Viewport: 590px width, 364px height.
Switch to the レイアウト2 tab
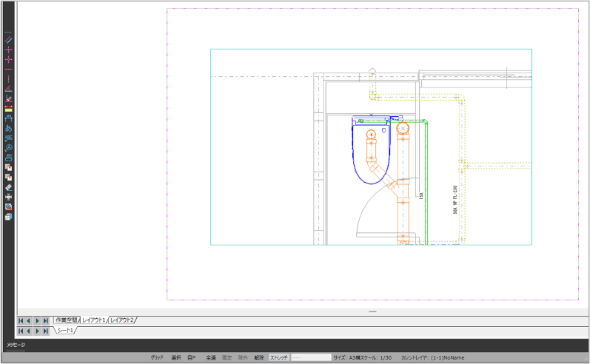(x=122, y=320)
